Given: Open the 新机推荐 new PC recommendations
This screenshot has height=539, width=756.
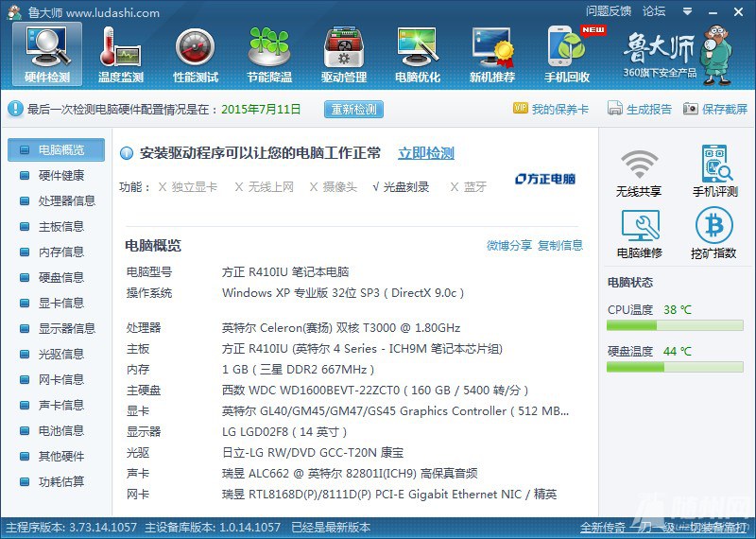Looking at the screenshot, I should coord(492,54).
